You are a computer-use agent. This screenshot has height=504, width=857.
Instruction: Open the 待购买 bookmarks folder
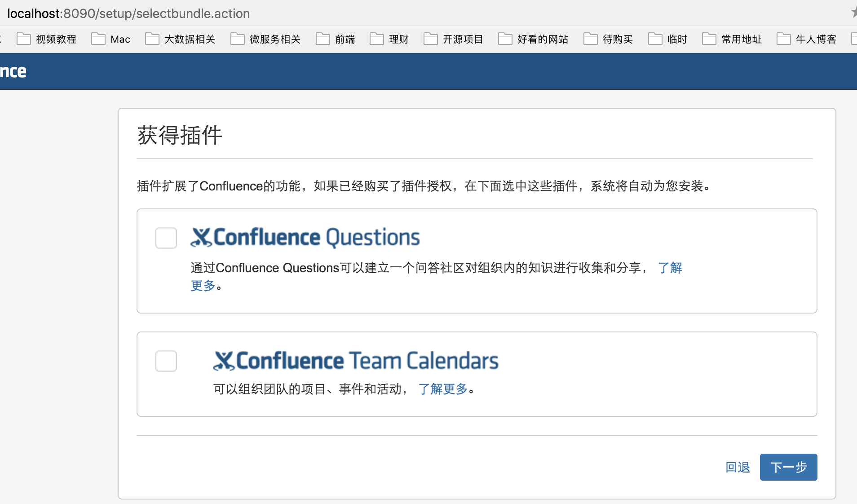point(618,39)
